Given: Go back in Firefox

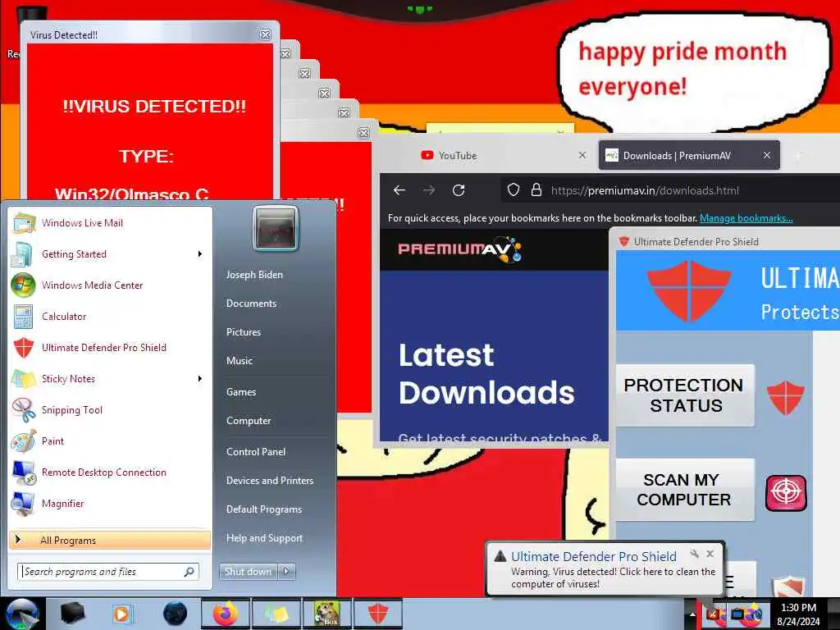Looking at the screenshot, I should tap(399, 190).
